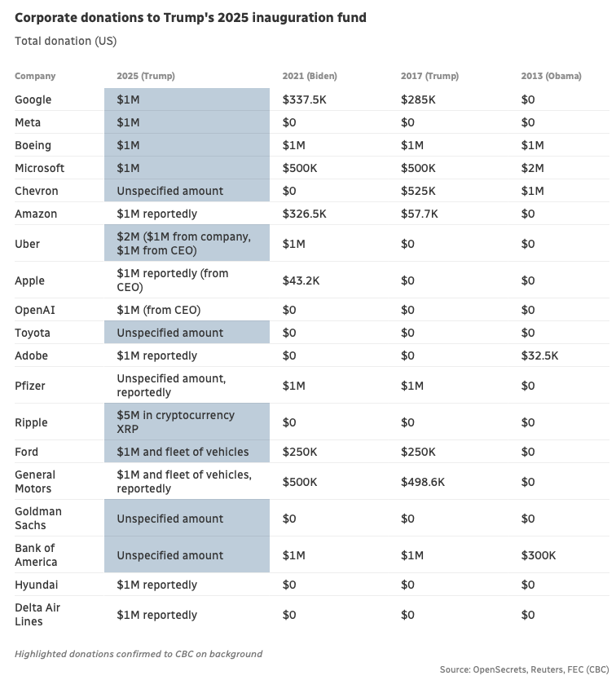This screenshot has width=616, height=680.
Task: Click the 2021 (Biden) column header
Action: point(309,76)
